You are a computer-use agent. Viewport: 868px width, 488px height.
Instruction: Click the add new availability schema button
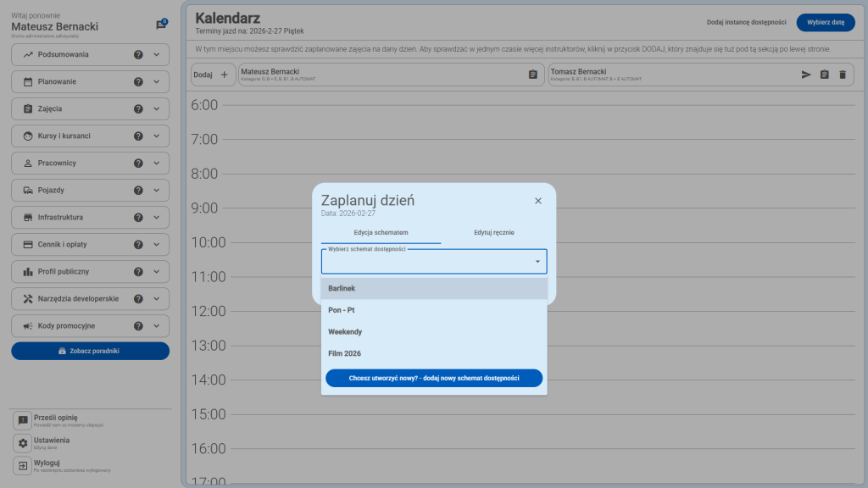[434, 378]
